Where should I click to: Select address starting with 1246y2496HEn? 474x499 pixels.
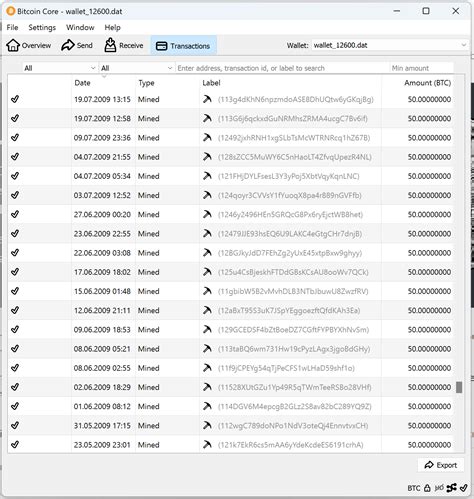(290, 214)
